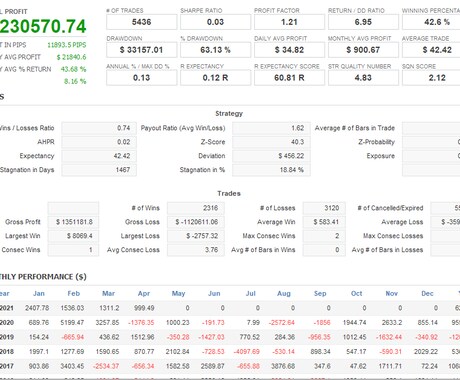
Task: Select the Max Consec Wins field 2
Action: coord(324,236)
